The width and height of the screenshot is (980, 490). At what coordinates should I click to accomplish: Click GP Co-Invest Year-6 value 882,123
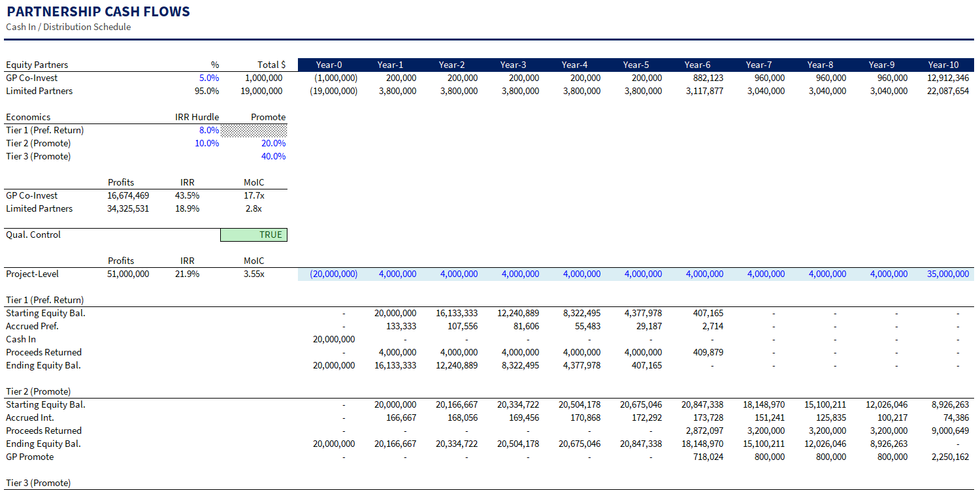point(707,78)
